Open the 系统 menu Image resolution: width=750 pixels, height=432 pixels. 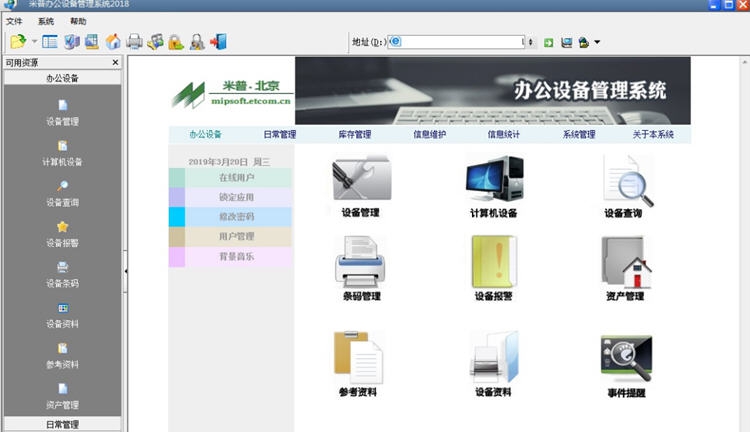[46, 21]
